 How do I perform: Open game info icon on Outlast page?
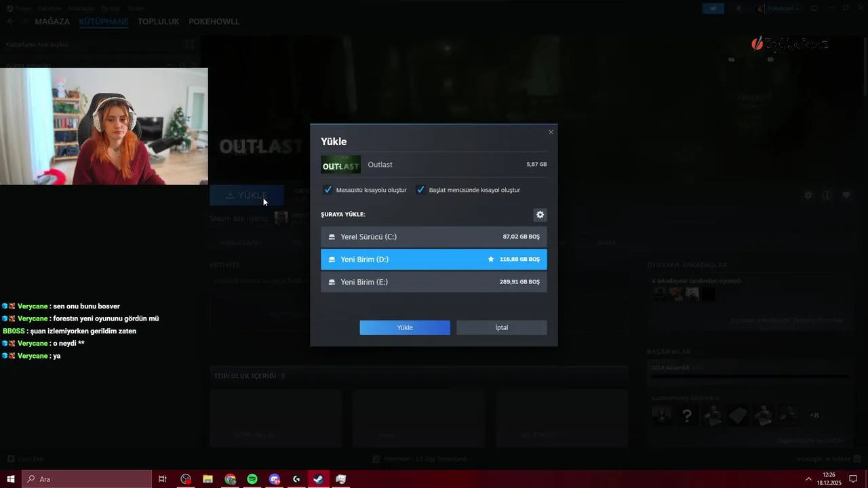coord(827,195)
